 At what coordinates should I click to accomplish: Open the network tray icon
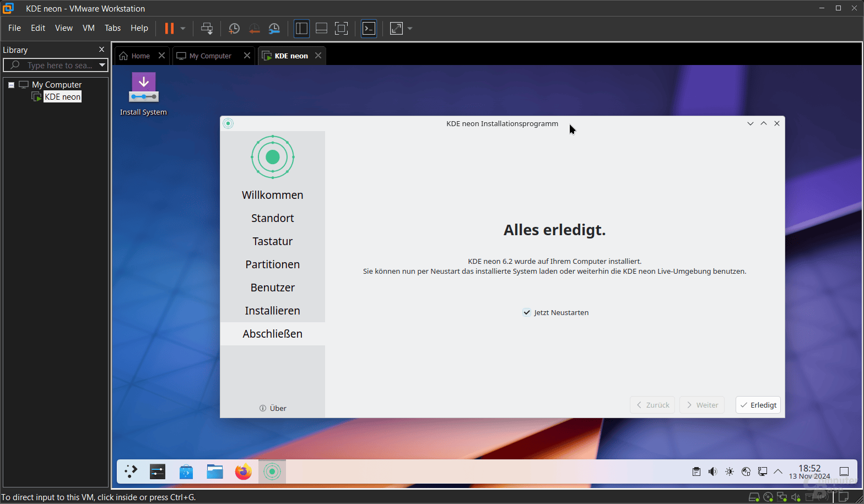pos(763,472)
